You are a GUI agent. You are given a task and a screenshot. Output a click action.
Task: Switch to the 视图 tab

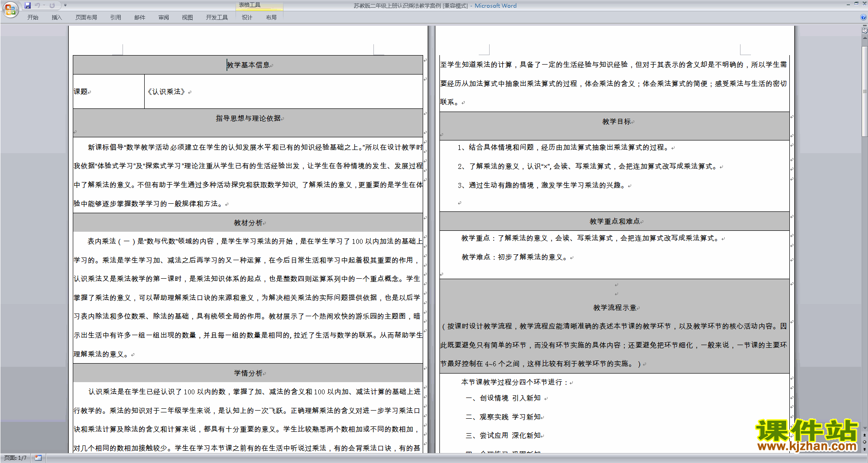click(188, 17)
